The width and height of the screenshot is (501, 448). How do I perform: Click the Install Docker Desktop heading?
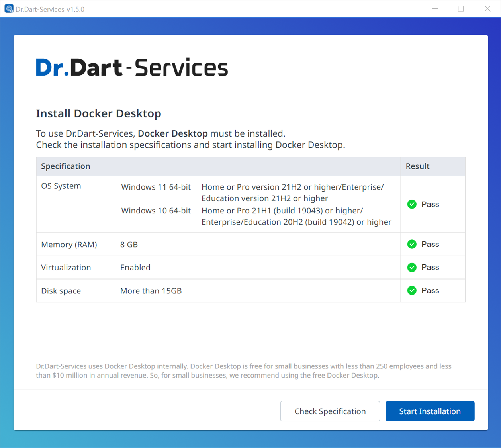click(x=98, y=113)
